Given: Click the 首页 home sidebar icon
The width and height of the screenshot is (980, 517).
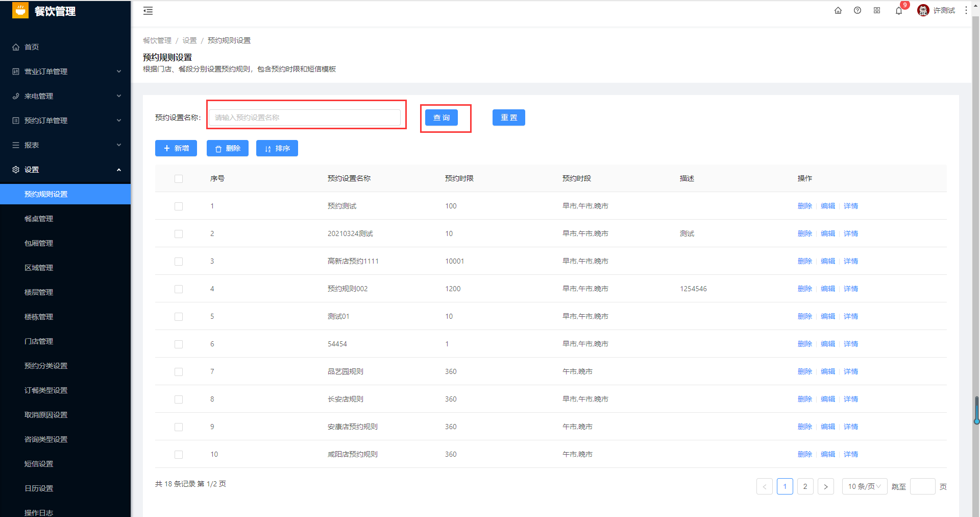Looking at the screenshot, I should pos(16,47).
